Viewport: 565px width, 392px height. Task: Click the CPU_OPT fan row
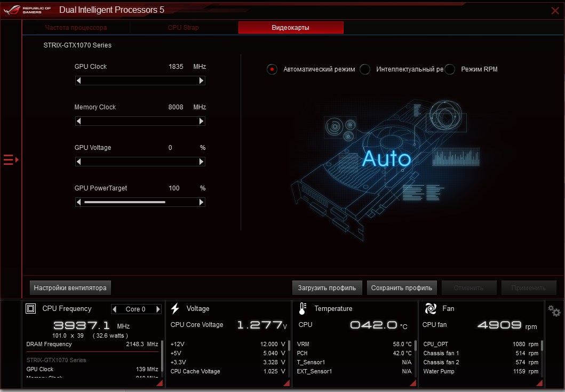click(x=481, y=344)
